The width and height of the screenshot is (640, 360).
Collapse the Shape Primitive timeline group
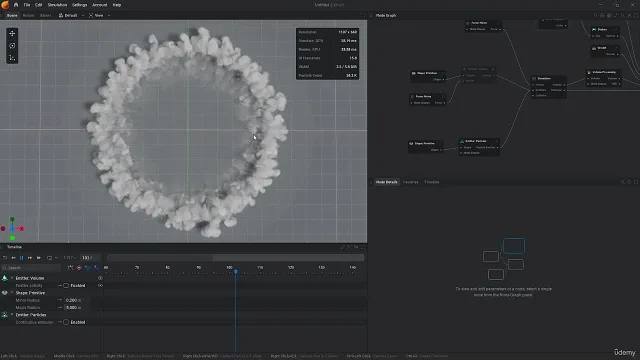click(12, 293)
